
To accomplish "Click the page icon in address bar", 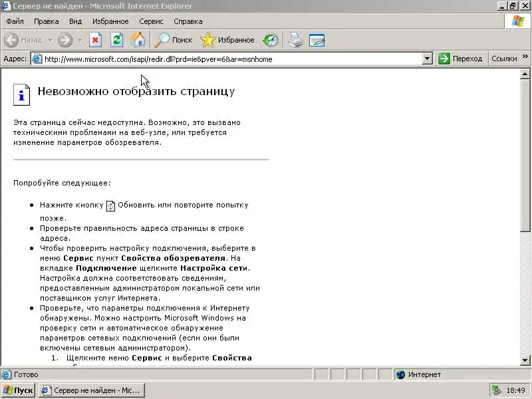I will [37, 59].
